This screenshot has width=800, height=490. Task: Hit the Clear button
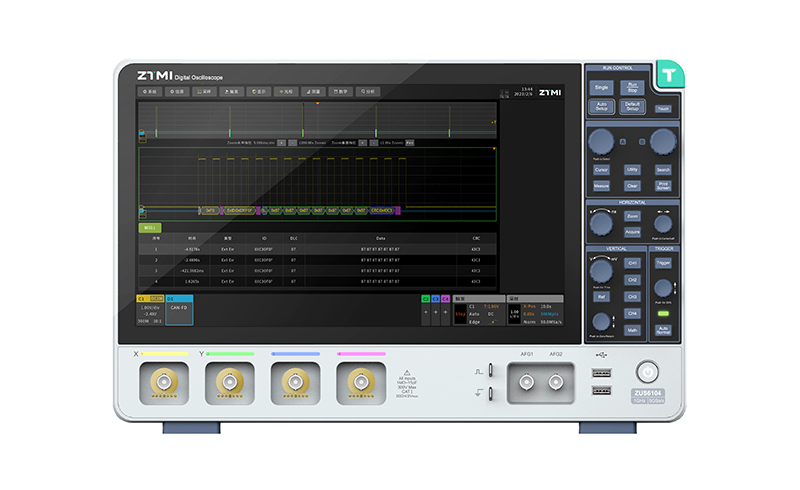[632, 186]
